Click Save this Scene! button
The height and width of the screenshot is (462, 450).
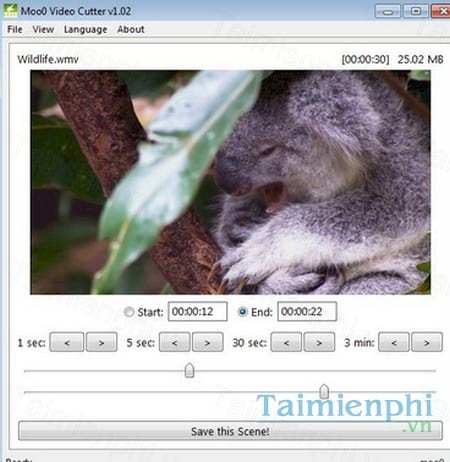[x=230, y=431]
